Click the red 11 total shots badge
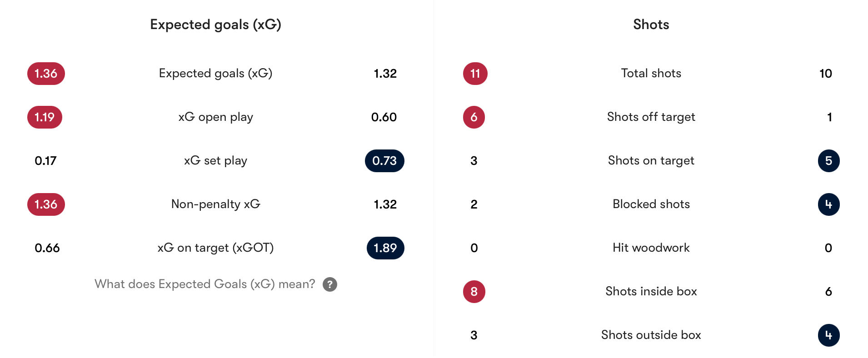This screenshot has width=868, height=358. 475,74
